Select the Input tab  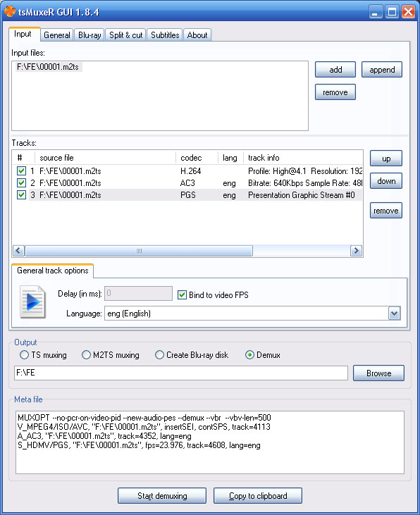pos(25,34)
